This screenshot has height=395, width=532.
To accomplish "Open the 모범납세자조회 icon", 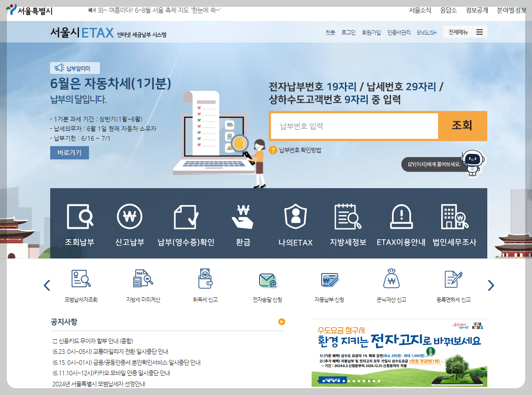I will pyautogui.click(x=81, y=279).
